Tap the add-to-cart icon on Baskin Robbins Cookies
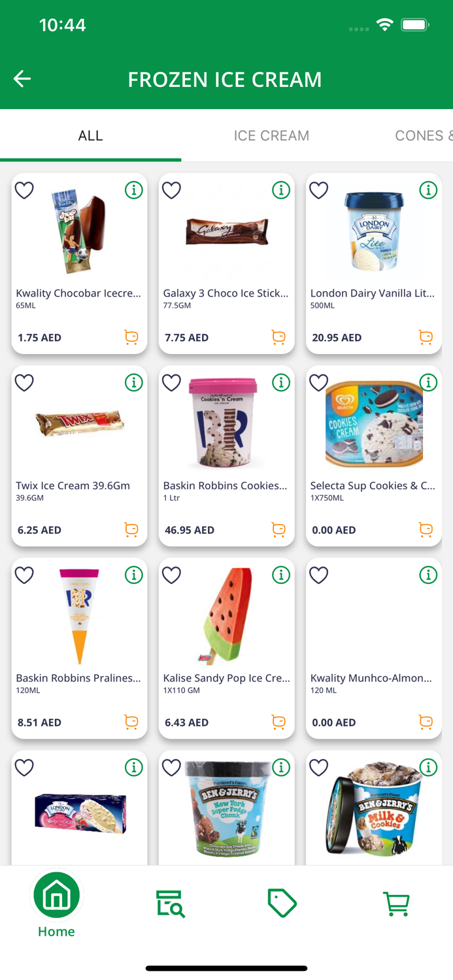Viewport: 453px width, 980px height. (x=278, y=530)
